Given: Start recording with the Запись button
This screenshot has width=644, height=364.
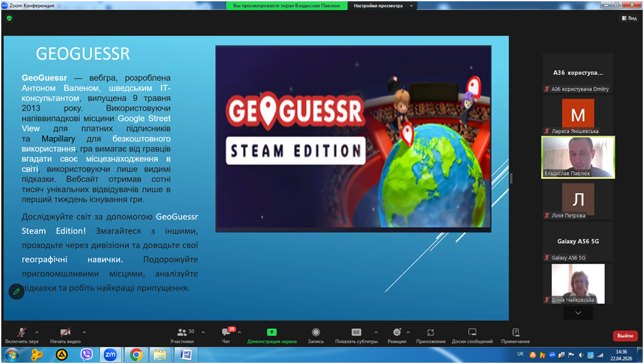Looking at the screenshot, I should (316, 335).
